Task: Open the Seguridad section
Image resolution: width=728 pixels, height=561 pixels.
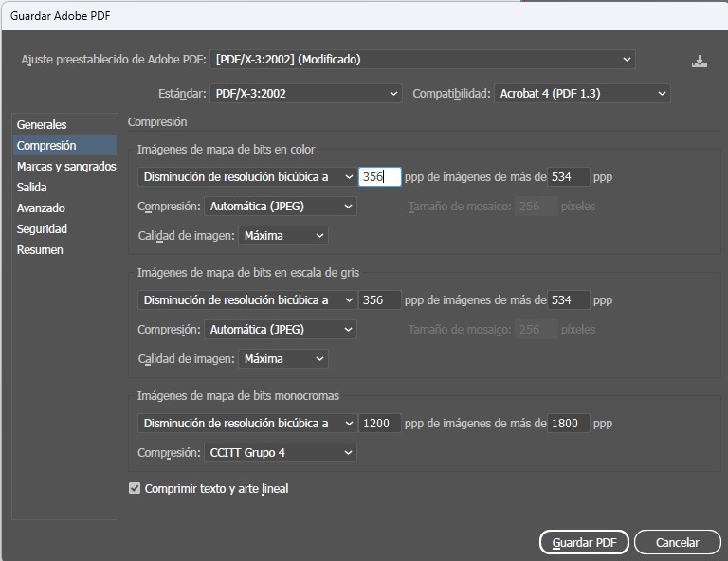Action: click(42, 229)
